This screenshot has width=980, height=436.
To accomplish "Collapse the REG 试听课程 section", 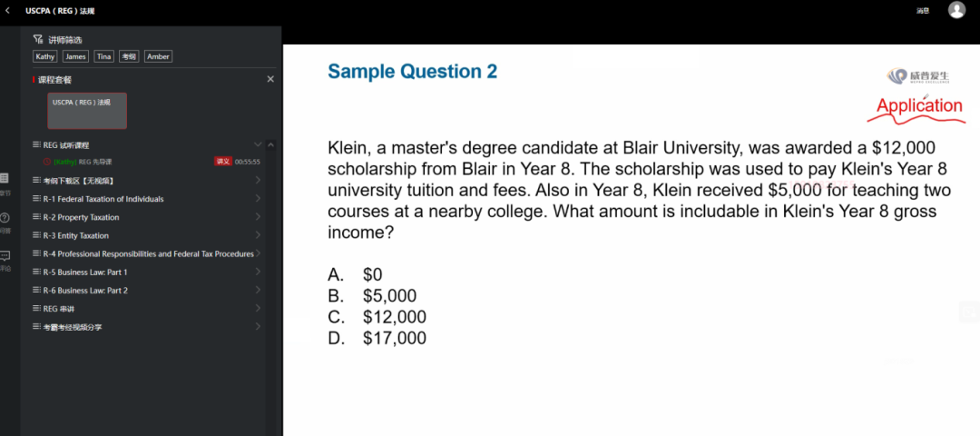I will (258, 144).
